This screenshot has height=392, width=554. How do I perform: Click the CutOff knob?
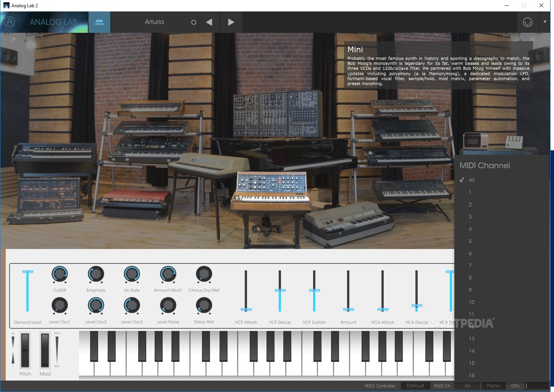coord(60,274)
